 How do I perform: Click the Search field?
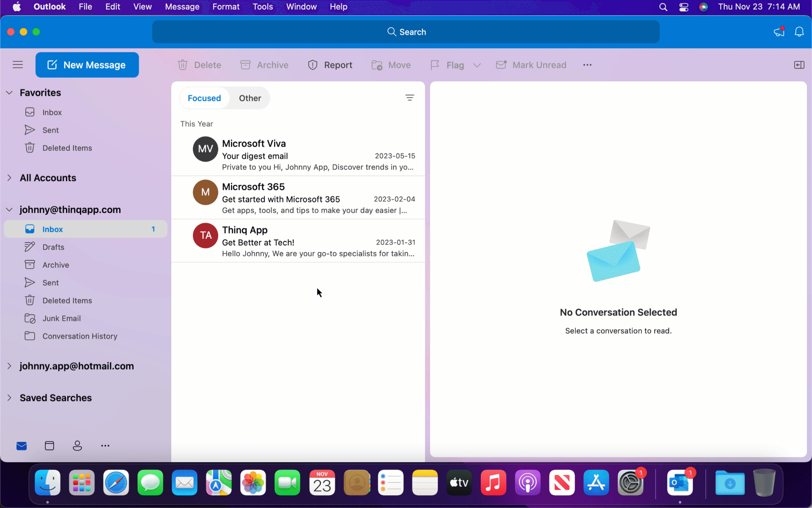(x=406, y=32)
